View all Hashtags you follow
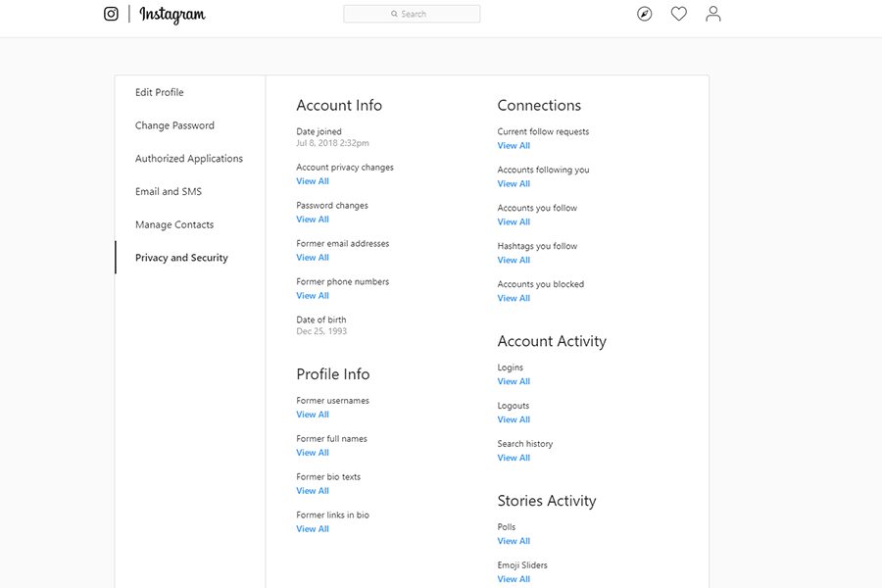Image resolution: width=882 pixels, height=588 pixels. [514, 260]
